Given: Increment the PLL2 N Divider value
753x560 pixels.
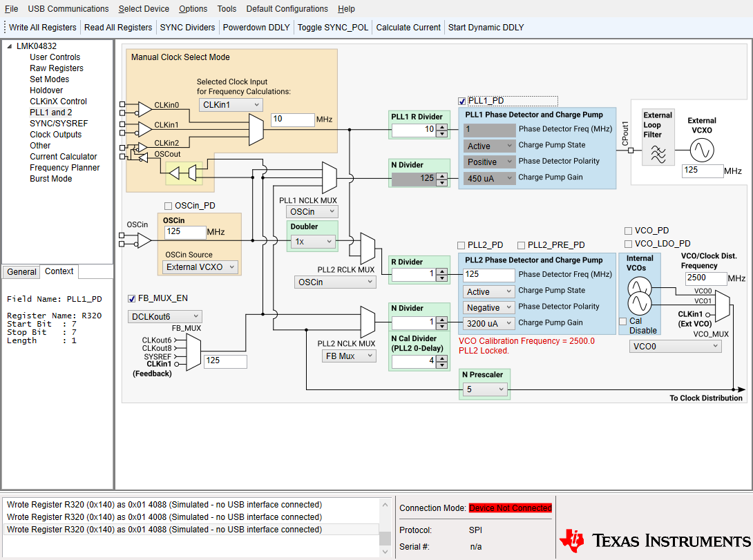Looking at the screenshot, I should pyautogui.click(x=442, y=320).
